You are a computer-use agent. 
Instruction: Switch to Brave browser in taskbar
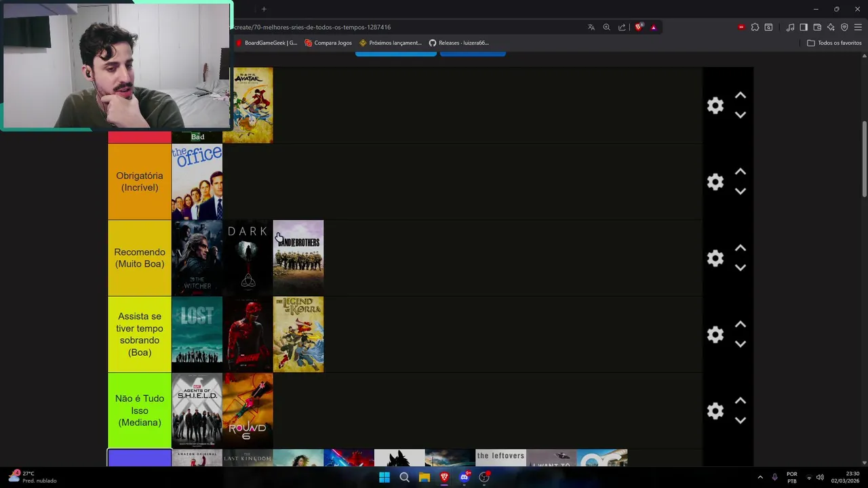pos(444,477)
